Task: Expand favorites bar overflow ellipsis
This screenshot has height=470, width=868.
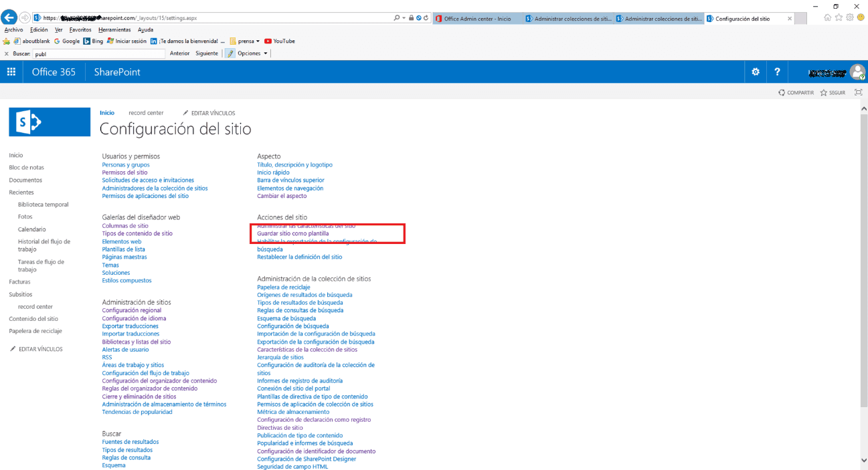Action: 223,41
